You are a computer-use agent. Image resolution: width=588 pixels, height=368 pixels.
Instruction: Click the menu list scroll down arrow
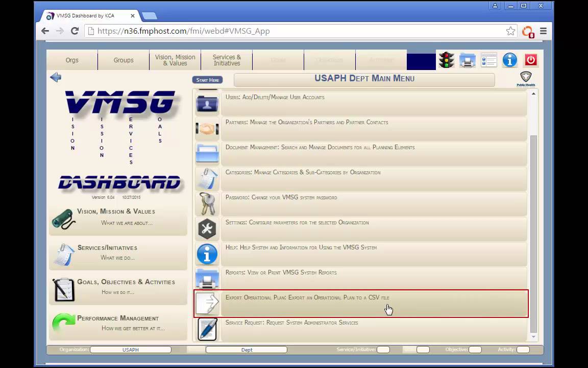click(533, 337)
